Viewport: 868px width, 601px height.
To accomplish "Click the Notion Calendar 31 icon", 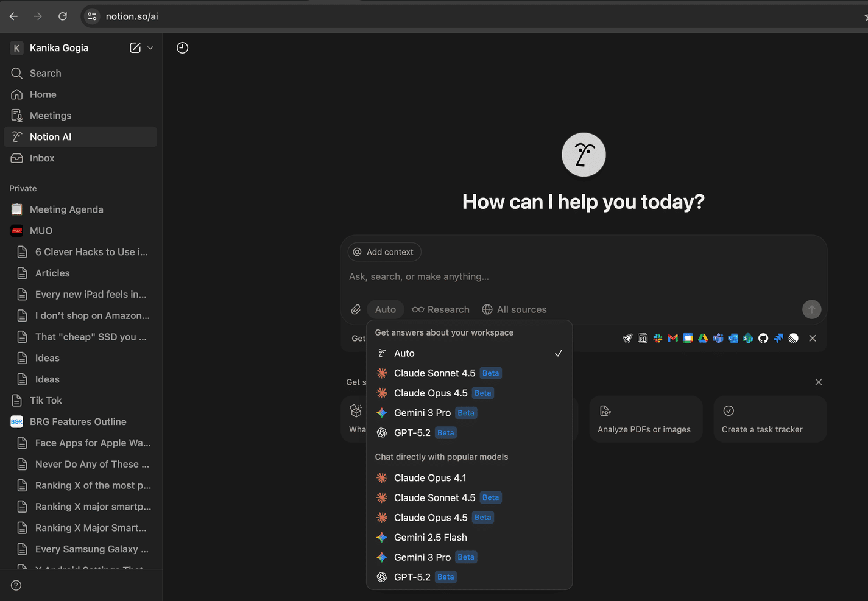I will pos(643,338).
